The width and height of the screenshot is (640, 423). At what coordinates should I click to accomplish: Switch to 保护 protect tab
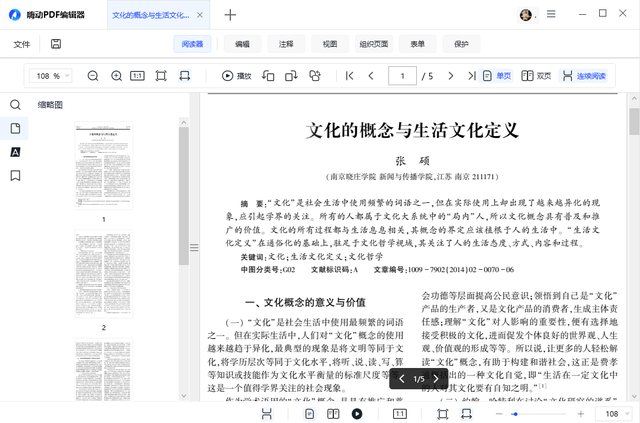tap(461, 44)
